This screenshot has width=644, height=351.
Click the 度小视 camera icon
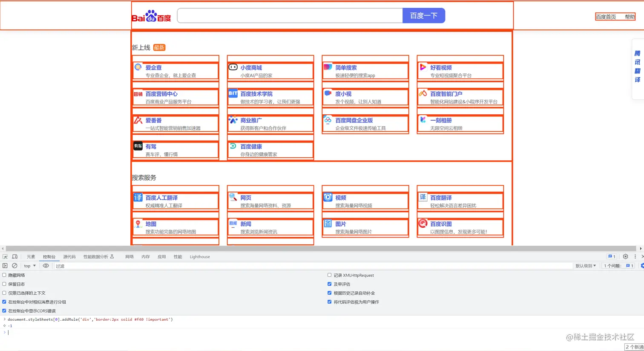(x=328, y=93)
